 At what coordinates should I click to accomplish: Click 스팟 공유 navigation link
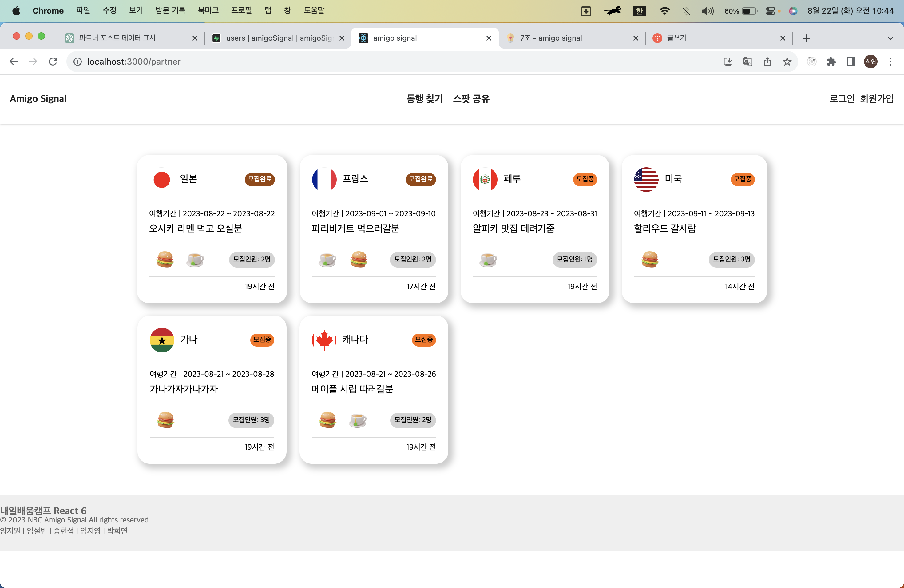(471, 99)
